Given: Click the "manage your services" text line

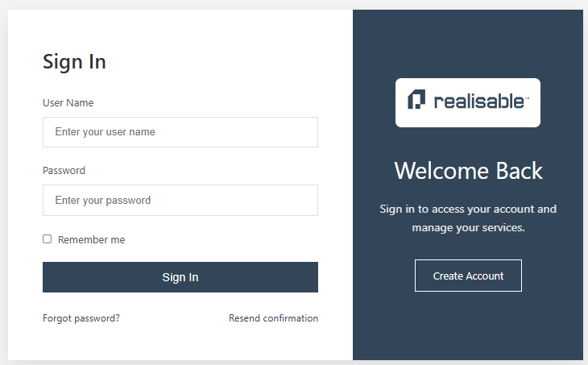Looking at the screenshot, I should click(x=468, y=228).
